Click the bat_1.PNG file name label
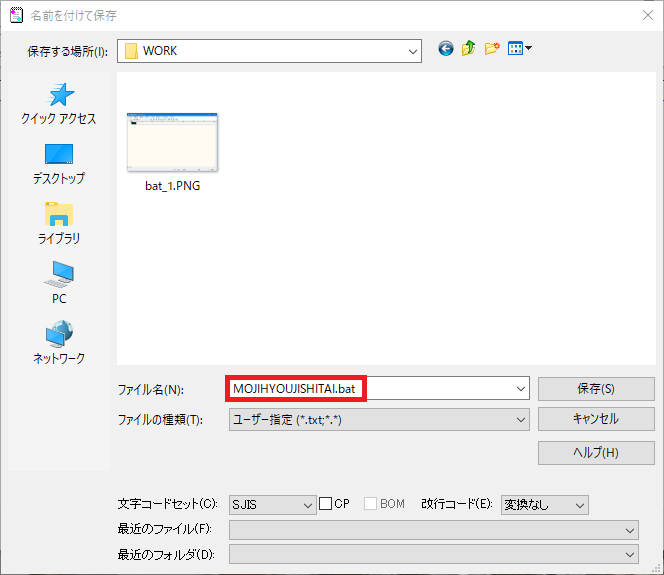The image size is (664, 575). click(x=172, y=186)
